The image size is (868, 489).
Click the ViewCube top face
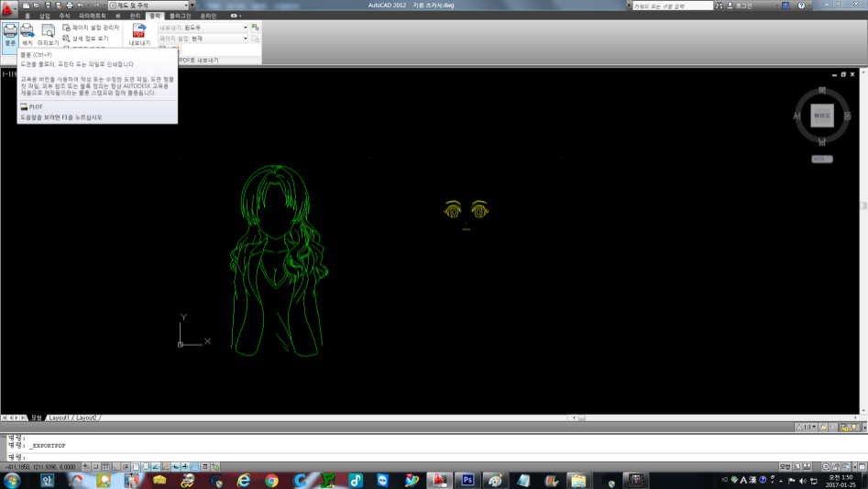coord(822,116)
